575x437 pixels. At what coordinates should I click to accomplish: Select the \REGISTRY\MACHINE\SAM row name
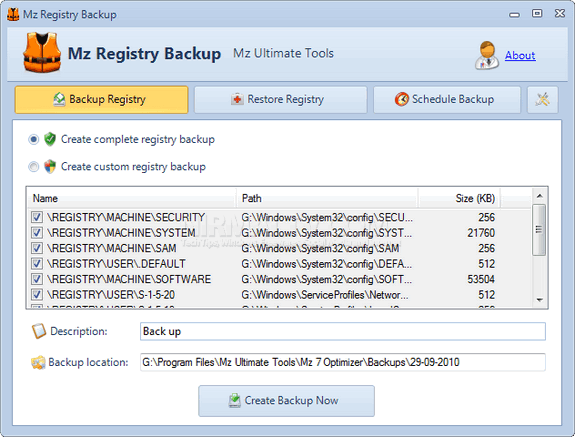tap(111, 248)
